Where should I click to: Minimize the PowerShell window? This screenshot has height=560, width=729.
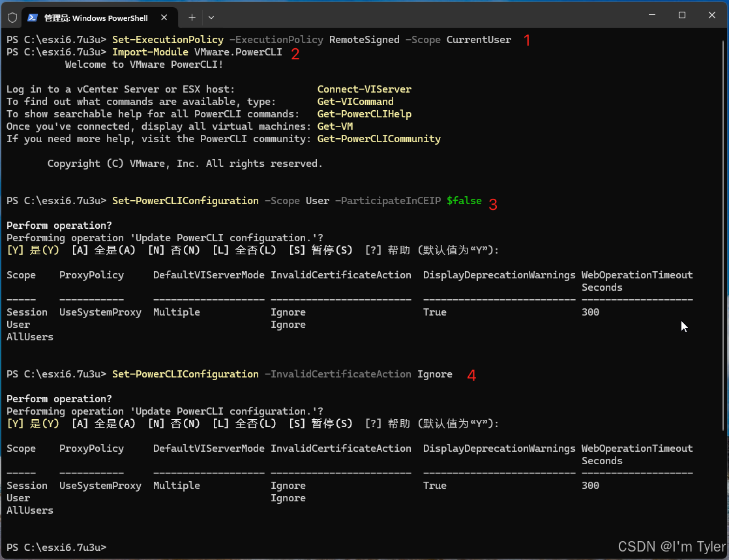click(x=652, y=15)
